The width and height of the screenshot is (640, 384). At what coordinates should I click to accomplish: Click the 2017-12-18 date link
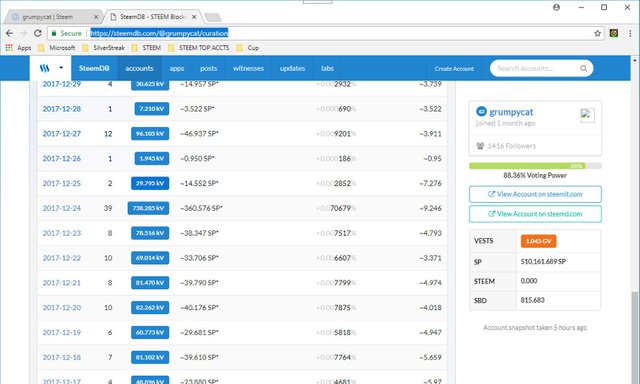point(62,357)
